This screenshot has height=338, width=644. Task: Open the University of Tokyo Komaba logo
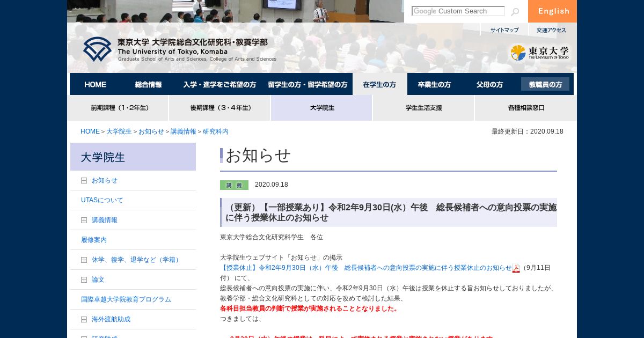click(180, 49)
